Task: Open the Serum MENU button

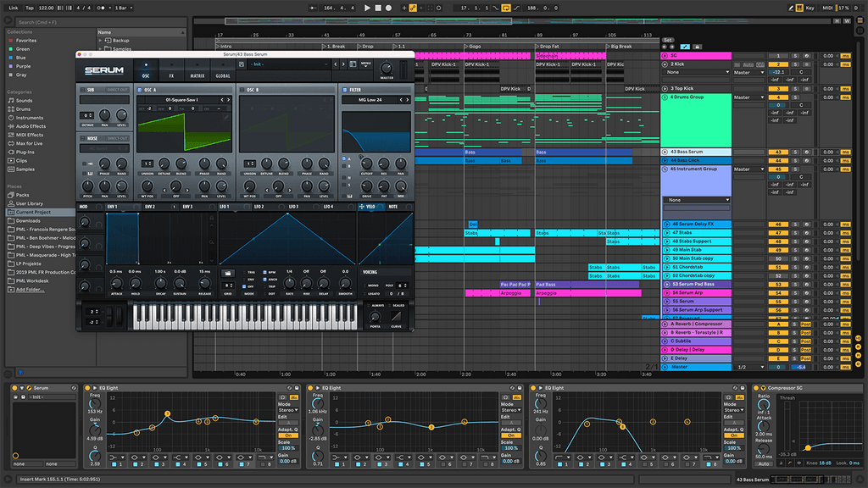Action: (x=366, y=64)
